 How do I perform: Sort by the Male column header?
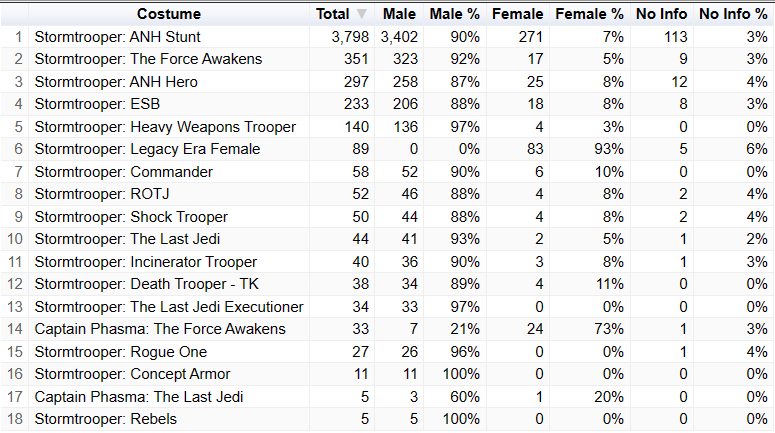[399, 14]
